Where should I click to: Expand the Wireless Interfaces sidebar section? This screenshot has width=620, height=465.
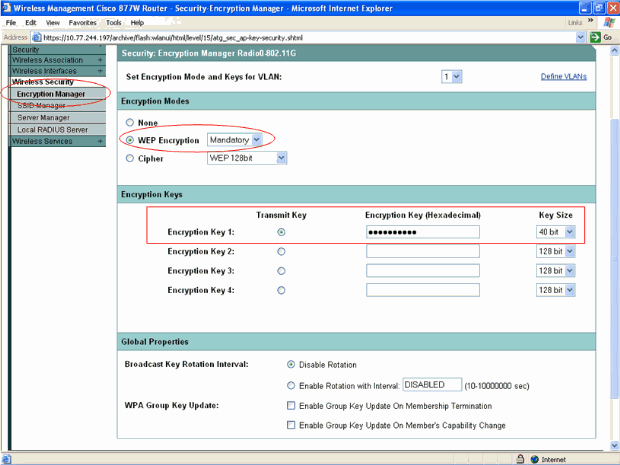pos(100,71)
